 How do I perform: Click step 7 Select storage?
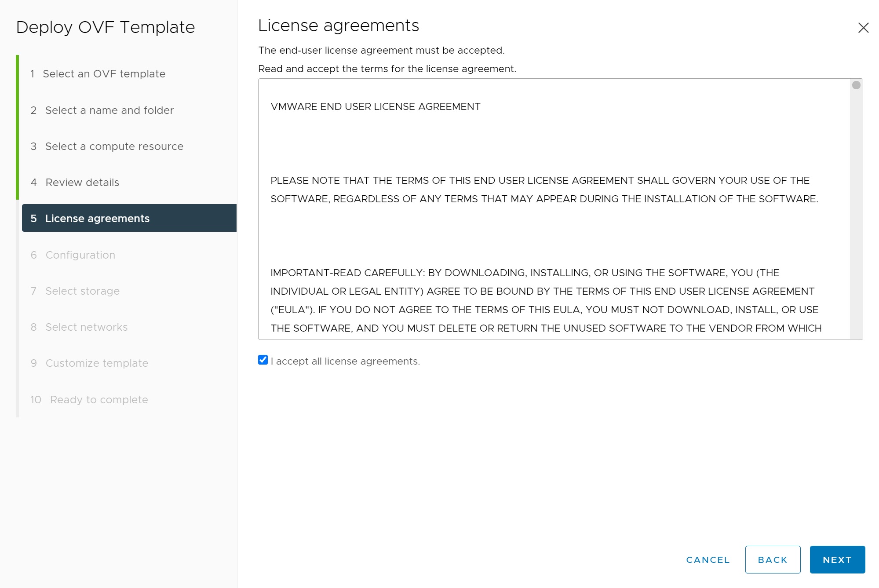(x=82, y=291)
